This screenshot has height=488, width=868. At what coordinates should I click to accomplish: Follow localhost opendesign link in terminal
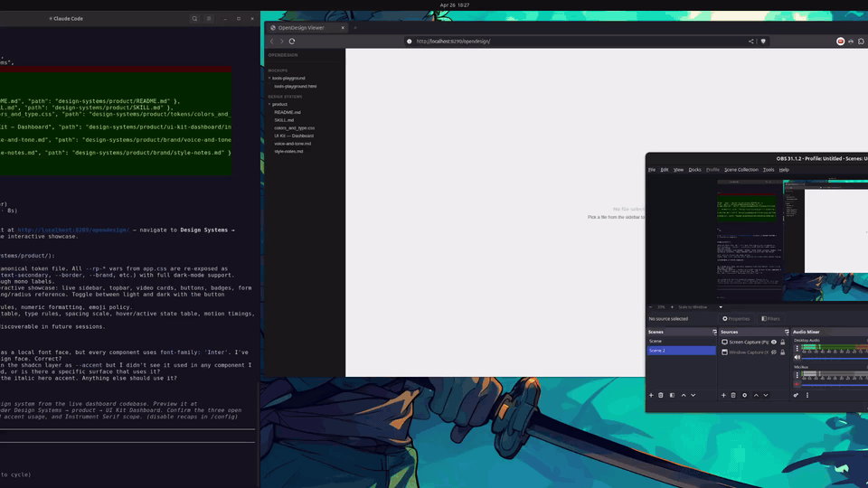pos(73,230)
